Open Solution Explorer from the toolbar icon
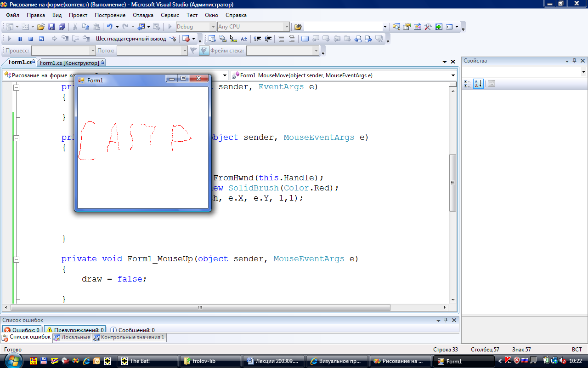588x368 pixels. click(x=396, y=27)
